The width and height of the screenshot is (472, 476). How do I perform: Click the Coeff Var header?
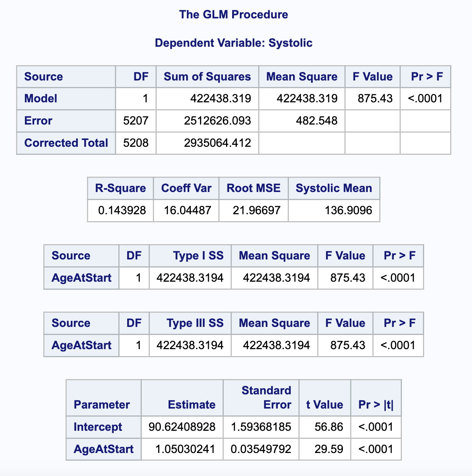coord(186,188)
